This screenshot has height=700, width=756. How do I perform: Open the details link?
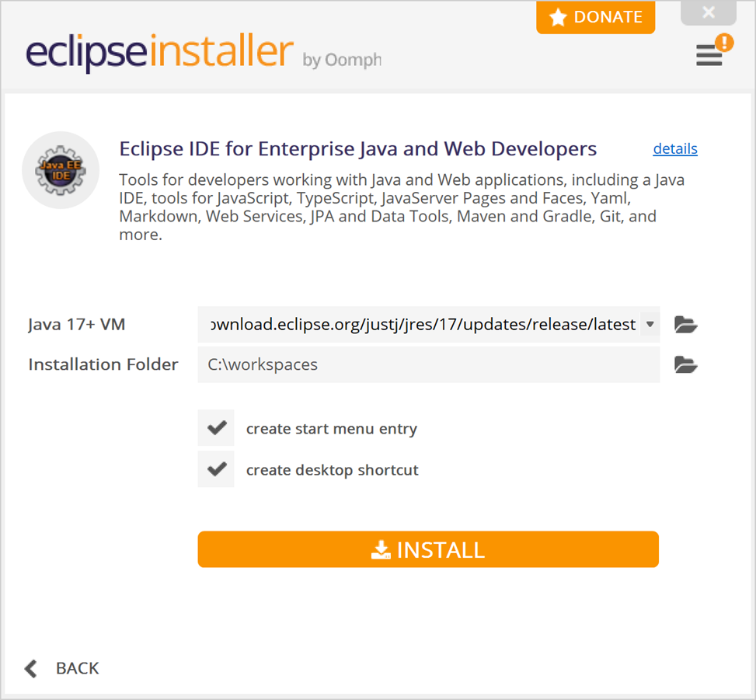point(675,149)
